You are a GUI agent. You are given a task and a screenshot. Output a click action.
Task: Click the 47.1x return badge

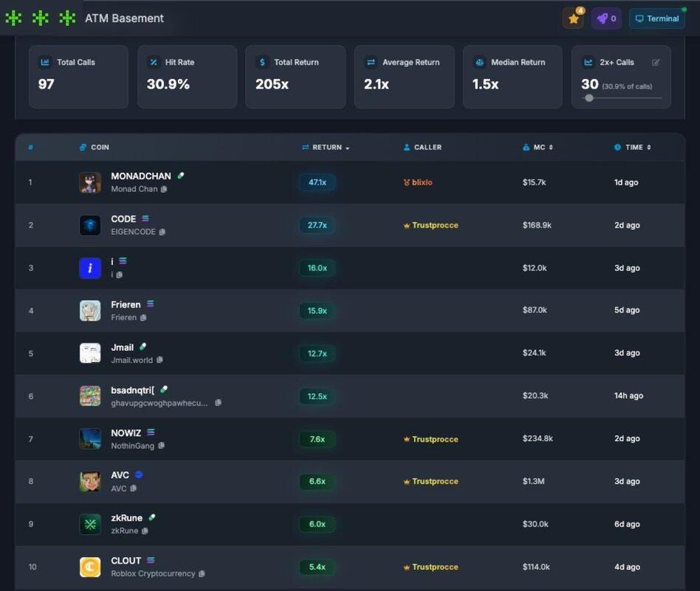coord(318,182)
